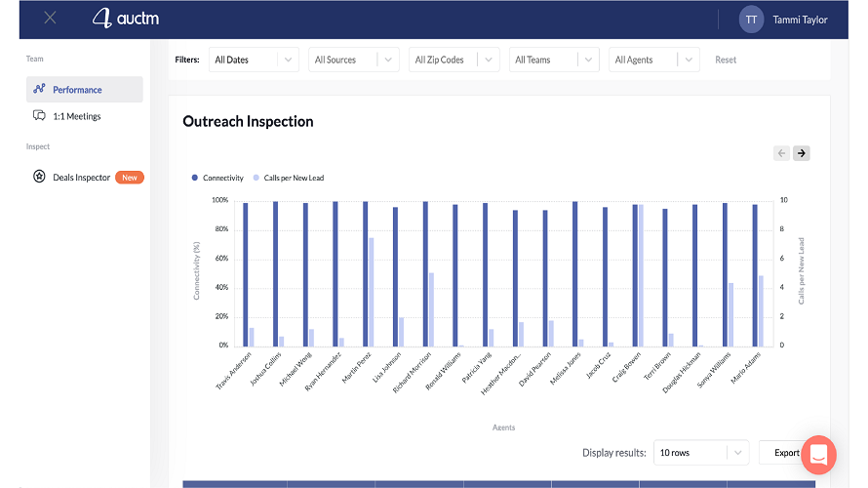Click the New badge beside Deals Inspector
This screenshot has height=488, width=868.
click(x=130, y=178)
